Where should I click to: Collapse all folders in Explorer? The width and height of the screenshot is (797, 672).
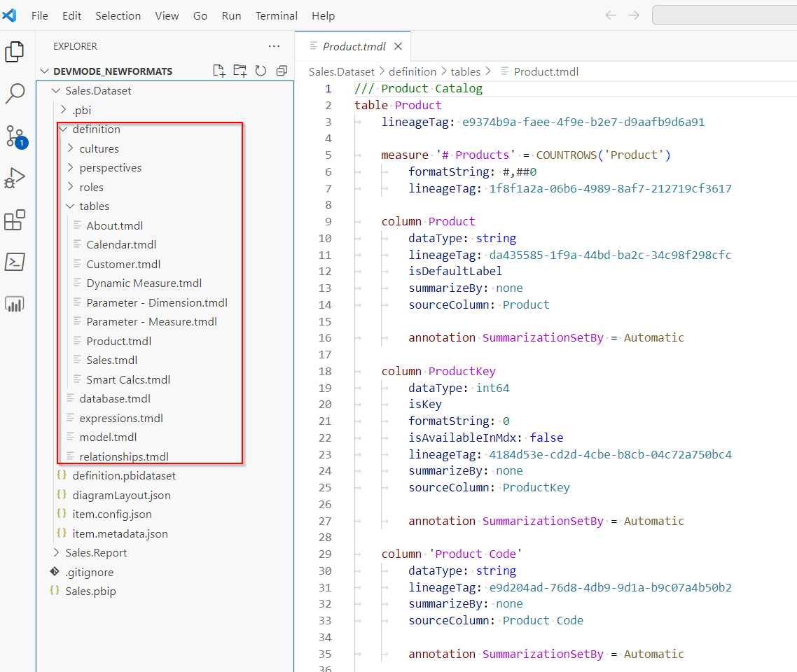[x=282, y=70]
